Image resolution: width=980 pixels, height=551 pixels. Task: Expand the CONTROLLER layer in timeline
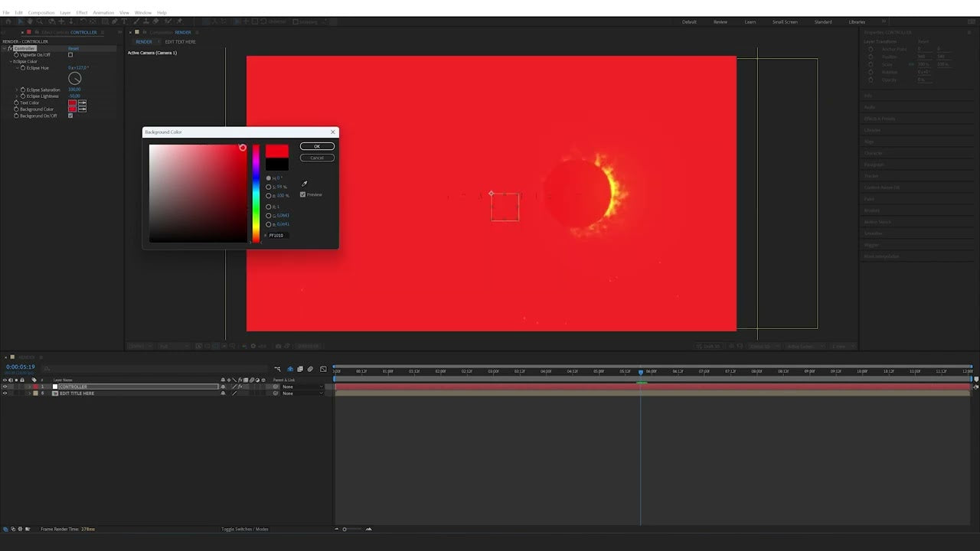(29, 386)
